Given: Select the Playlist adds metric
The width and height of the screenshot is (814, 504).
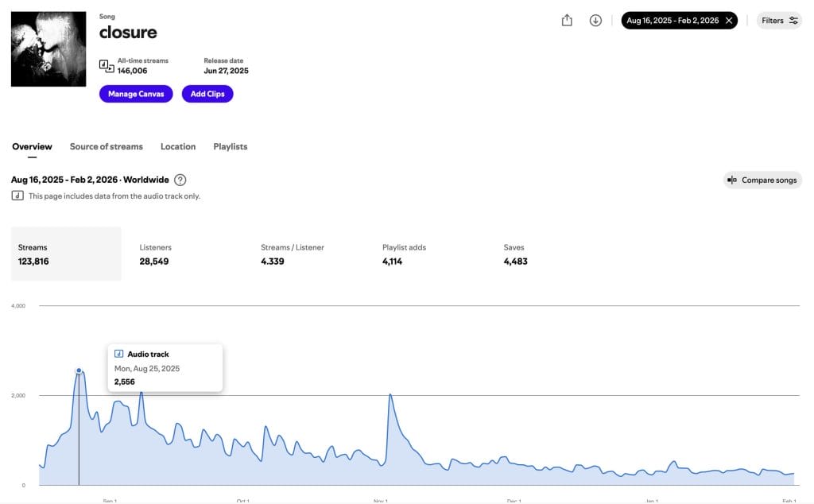Looking at the screenshot, I should [x=404, y=254].
